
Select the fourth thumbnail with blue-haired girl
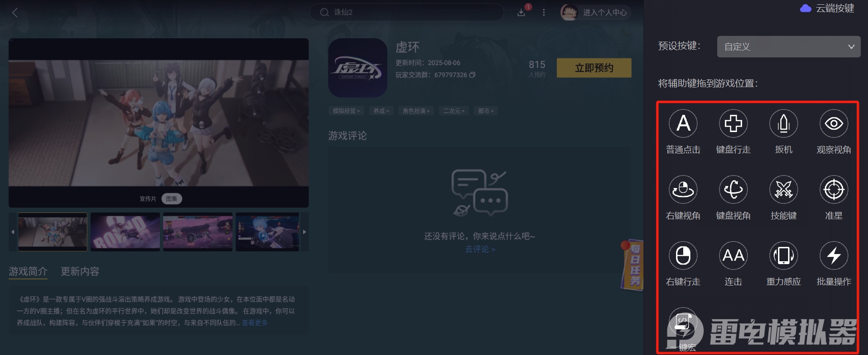click(267, 232)
